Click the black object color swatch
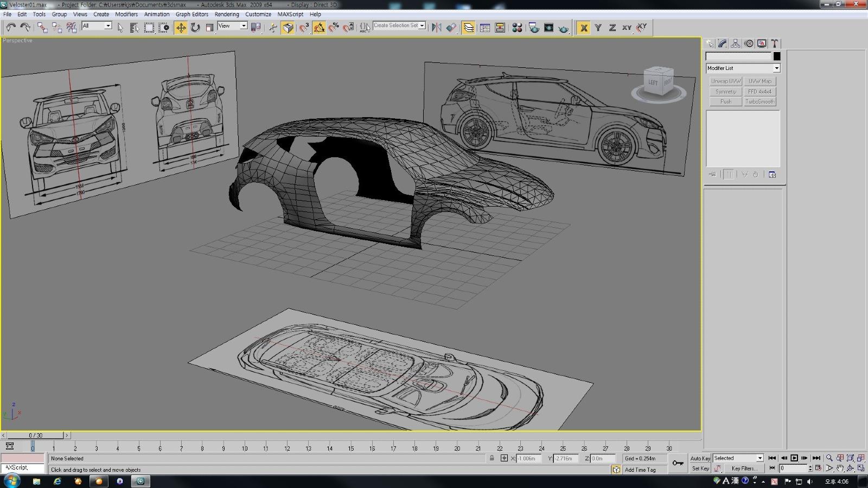The width and height of the screenshot is (868, 488). point(777,56)
